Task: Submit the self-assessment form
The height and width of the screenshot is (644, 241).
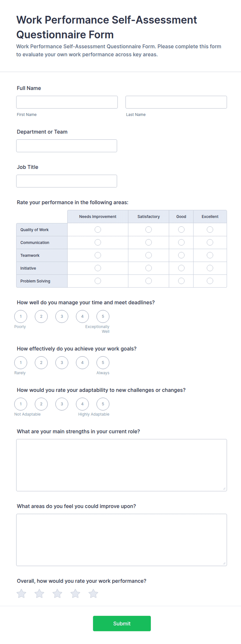Action: 122,624
